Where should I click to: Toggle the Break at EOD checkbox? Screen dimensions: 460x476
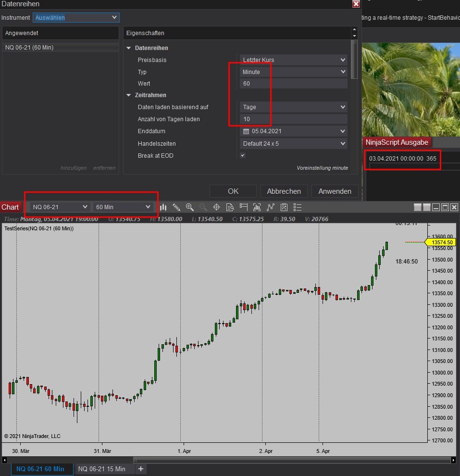click(243, 155)
